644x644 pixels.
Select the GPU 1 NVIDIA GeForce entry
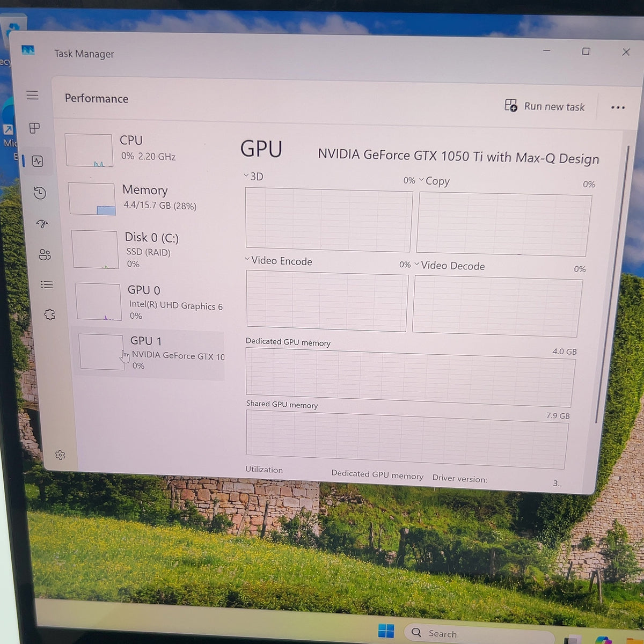(x=149, y=354)
